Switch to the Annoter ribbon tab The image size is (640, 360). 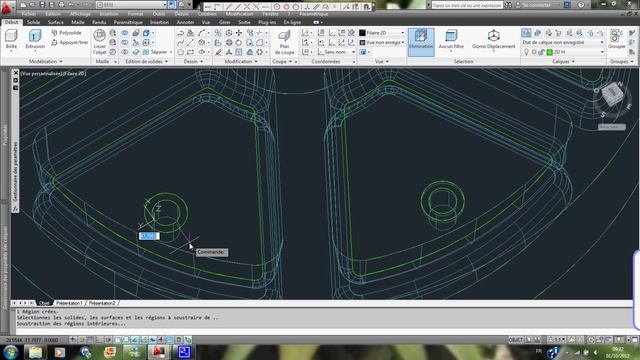click(185, 22)
